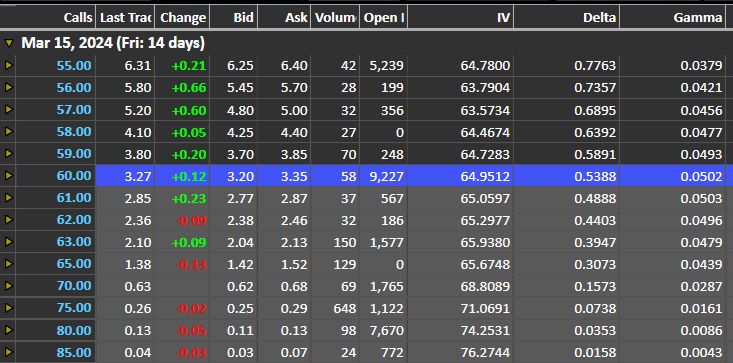Click the 3.35 ask in highlighted row
This screenshot has height=363, width=733.
coord(294,176)
